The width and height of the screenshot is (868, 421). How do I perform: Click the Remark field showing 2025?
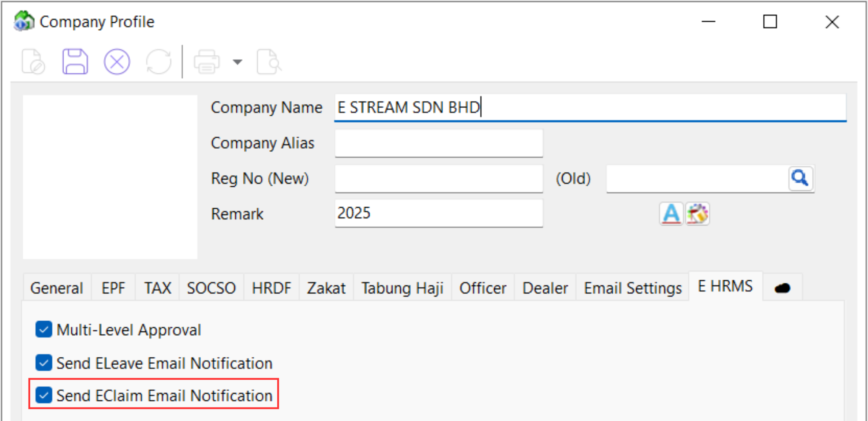point(438,213)
